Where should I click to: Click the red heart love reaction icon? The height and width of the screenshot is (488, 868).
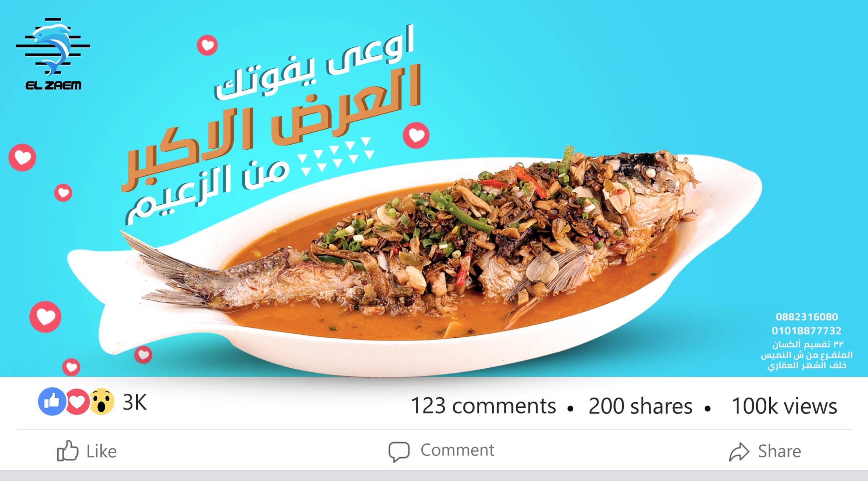(77, 402)
